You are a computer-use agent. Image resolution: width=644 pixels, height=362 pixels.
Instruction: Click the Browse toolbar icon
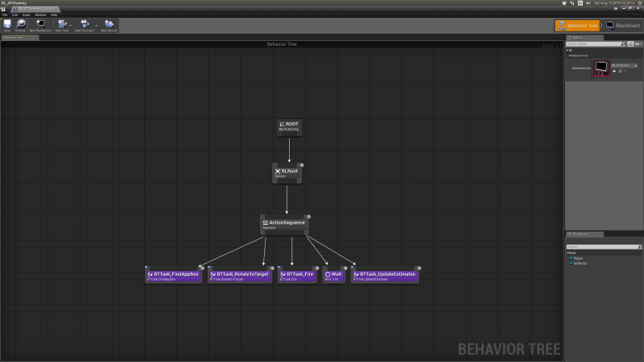[21, 25]
